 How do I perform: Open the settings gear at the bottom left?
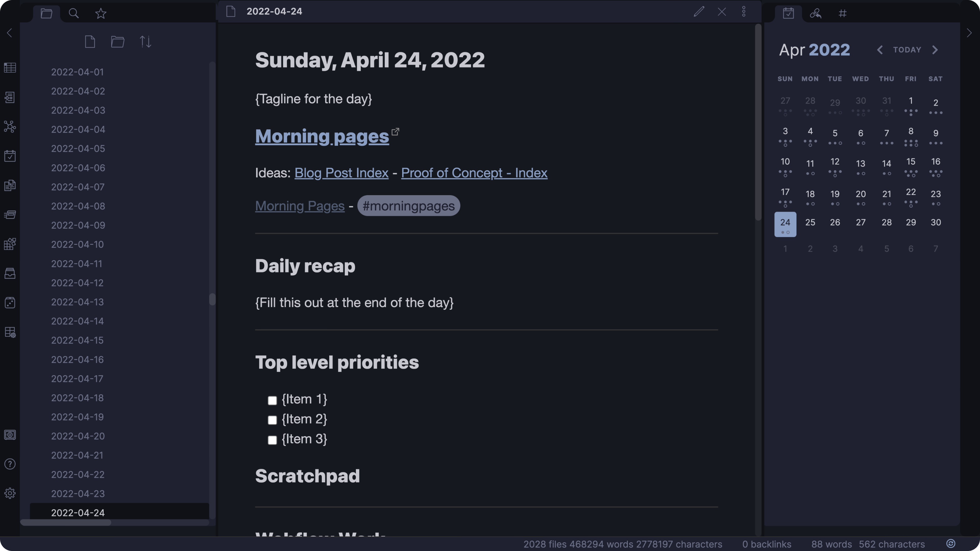10,493
